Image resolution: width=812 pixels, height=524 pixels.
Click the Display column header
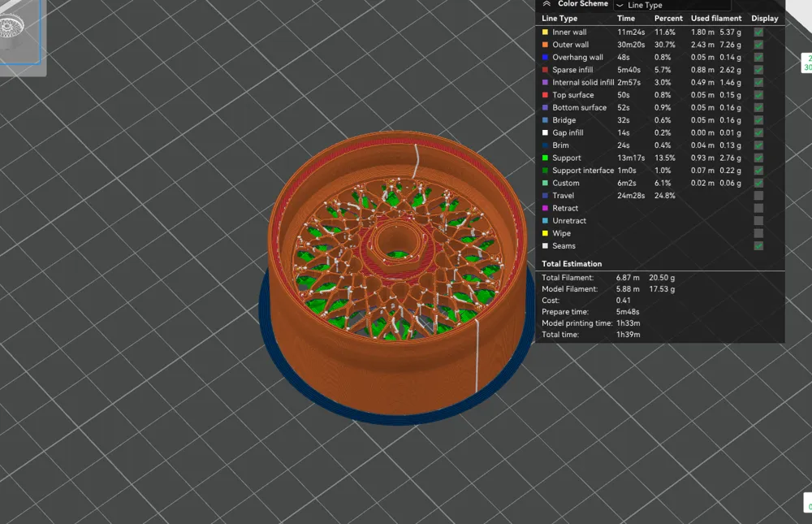click(x=764, y=18)
